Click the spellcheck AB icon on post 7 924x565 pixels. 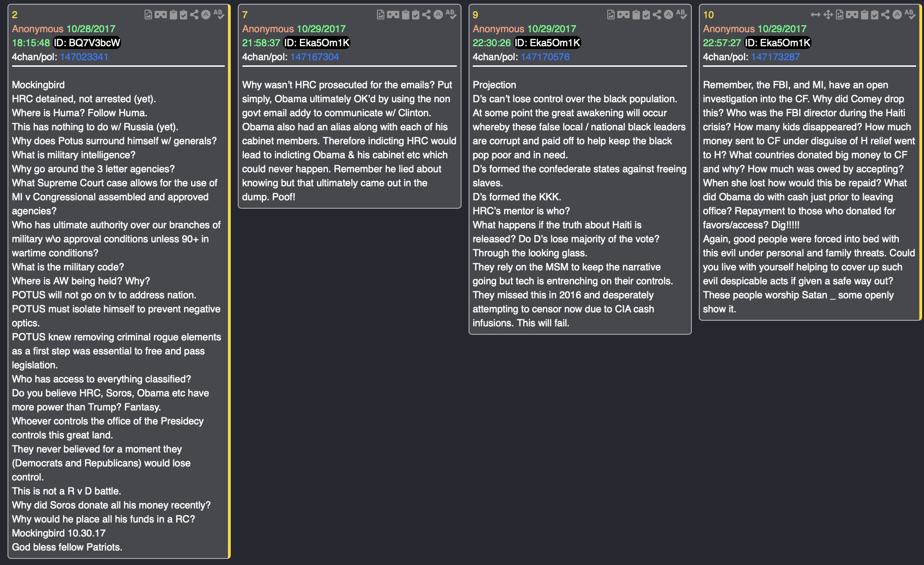451,14
